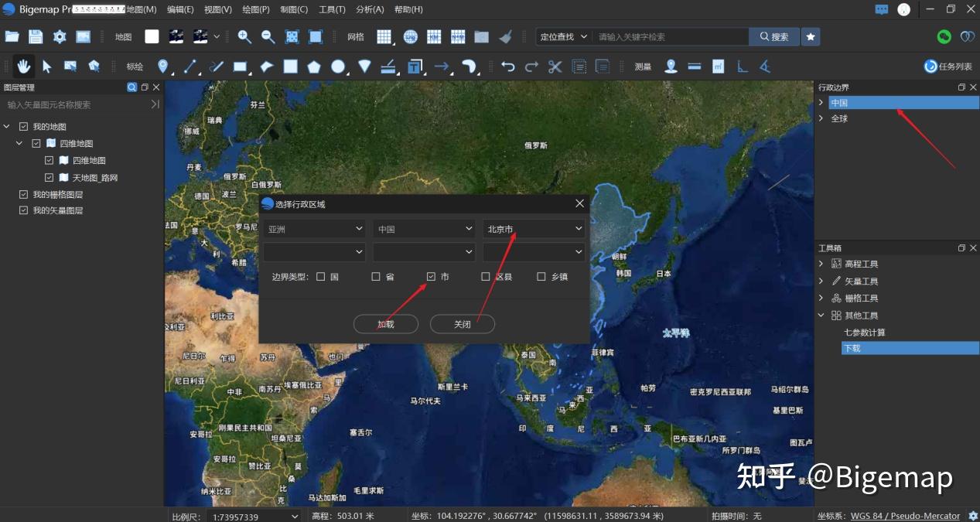Click the zoom in magnifier icon
This screenshot has height=522, width=980.
click(244, 36)
